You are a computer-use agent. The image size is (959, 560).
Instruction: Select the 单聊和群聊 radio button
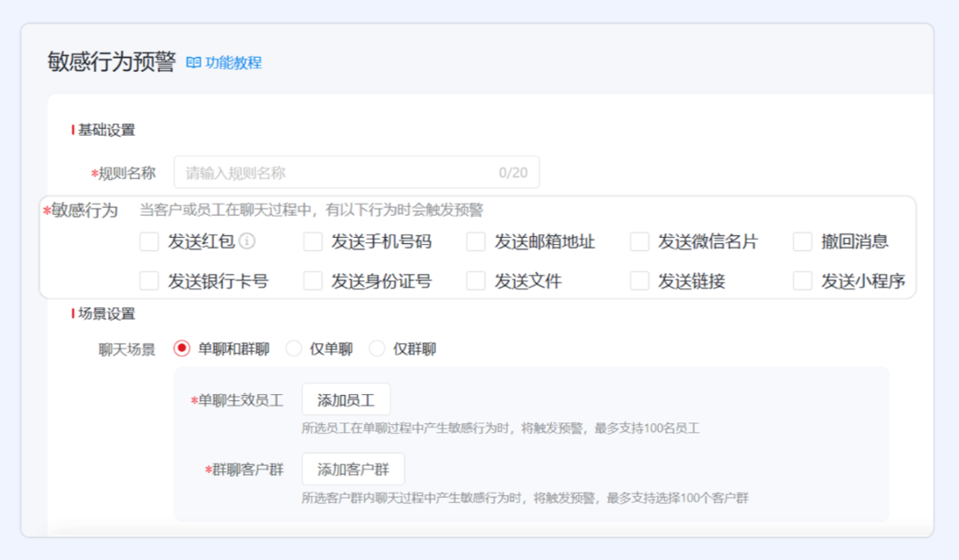tap(182, 349)
